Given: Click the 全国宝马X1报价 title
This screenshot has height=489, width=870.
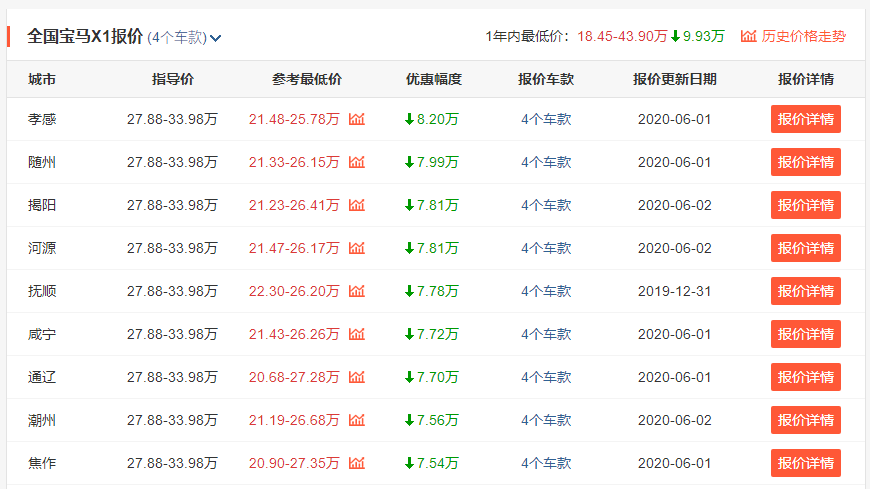Looking at the screenshot, I should [x=85, y=37].
